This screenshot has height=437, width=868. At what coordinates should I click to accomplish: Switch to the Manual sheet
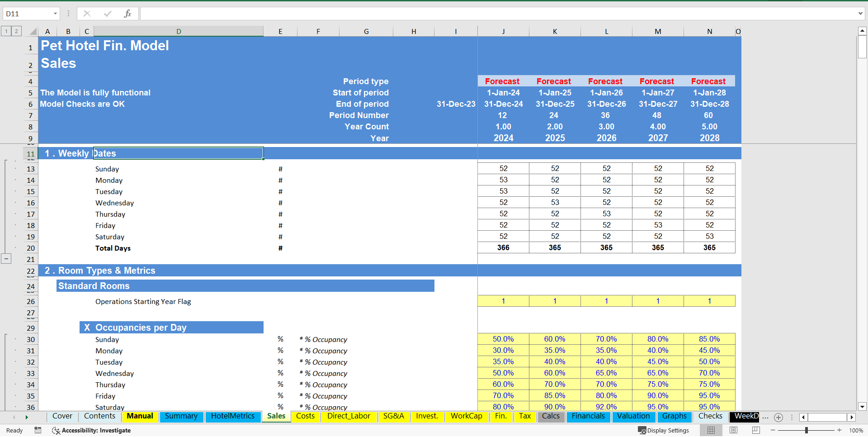[x=140, y=416]
